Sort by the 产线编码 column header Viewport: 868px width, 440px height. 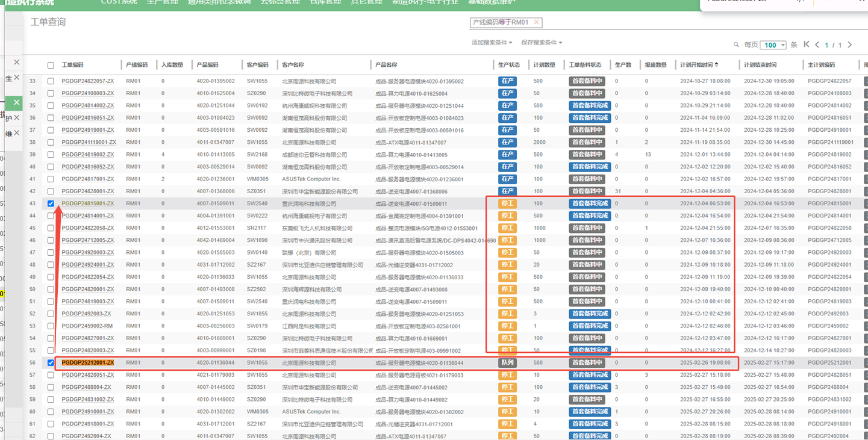coord(137,65)
